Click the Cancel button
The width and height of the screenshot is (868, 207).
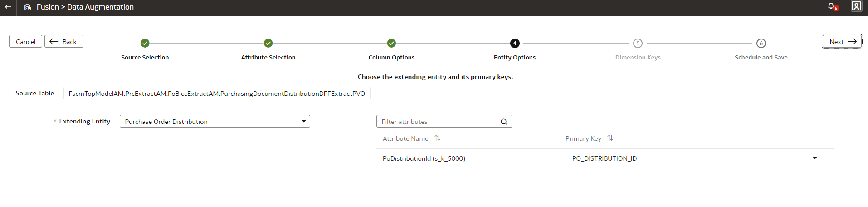click(25, 41)
